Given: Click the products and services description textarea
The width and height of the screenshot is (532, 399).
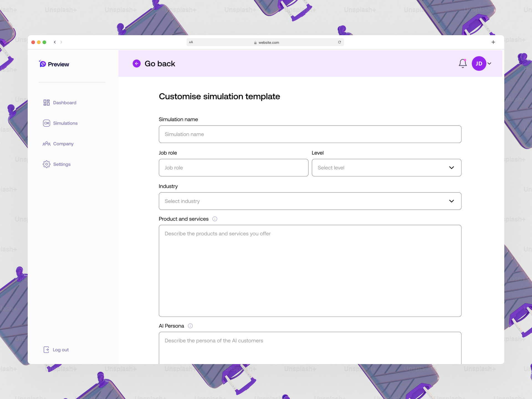Looking at the screenshot, I should [310, 271].
